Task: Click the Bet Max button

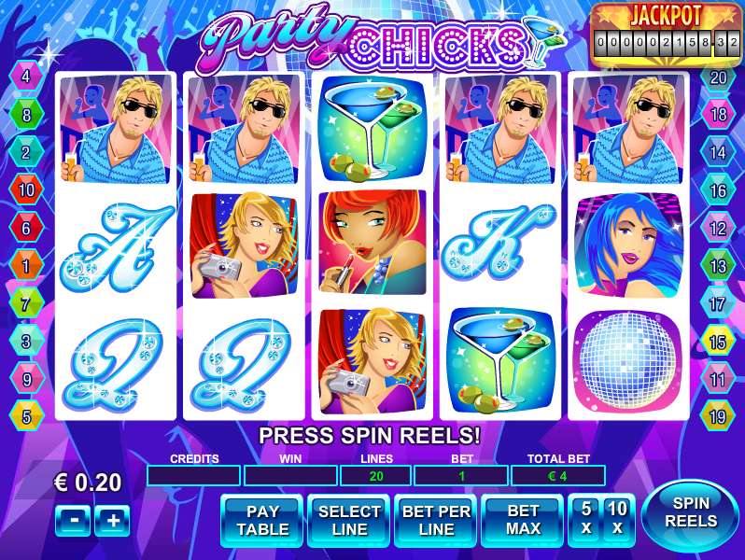Action: pos(523,521)
